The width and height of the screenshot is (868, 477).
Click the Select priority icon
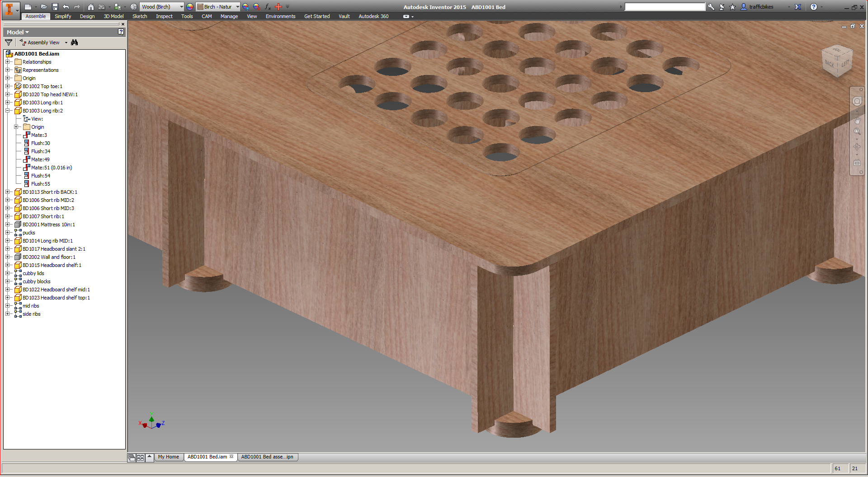118,7
